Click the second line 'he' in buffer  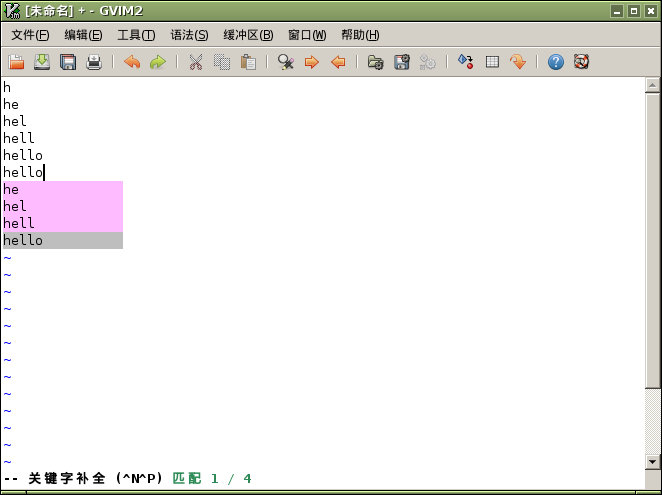(x=11, y=104)
